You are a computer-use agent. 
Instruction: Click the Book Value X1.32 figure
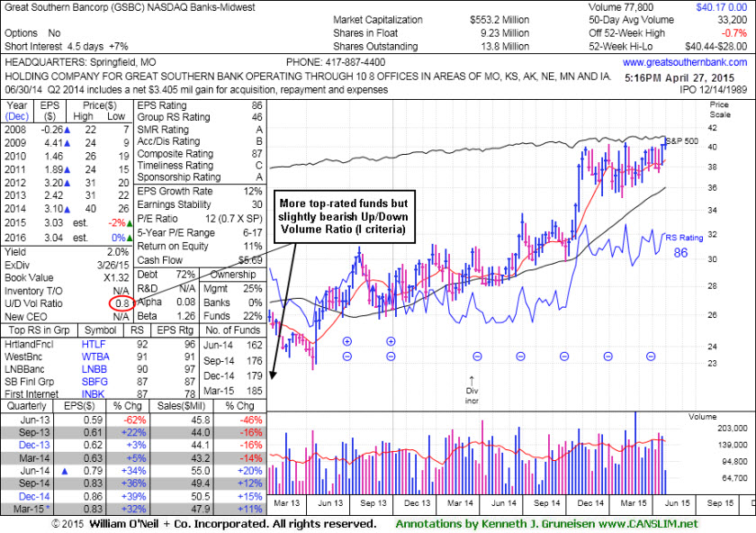pos(116,278)
